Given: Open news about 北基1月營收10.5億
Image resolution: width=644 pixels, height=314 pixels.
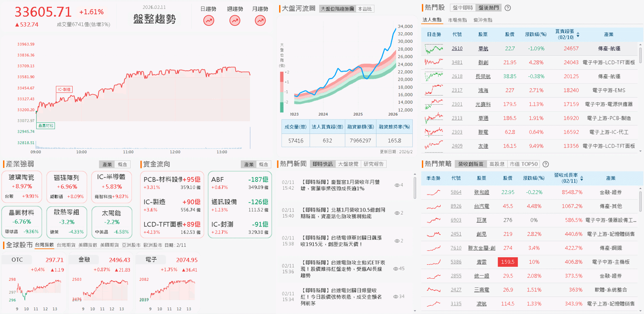Looking at the screenshot, I should coord(343,213).
